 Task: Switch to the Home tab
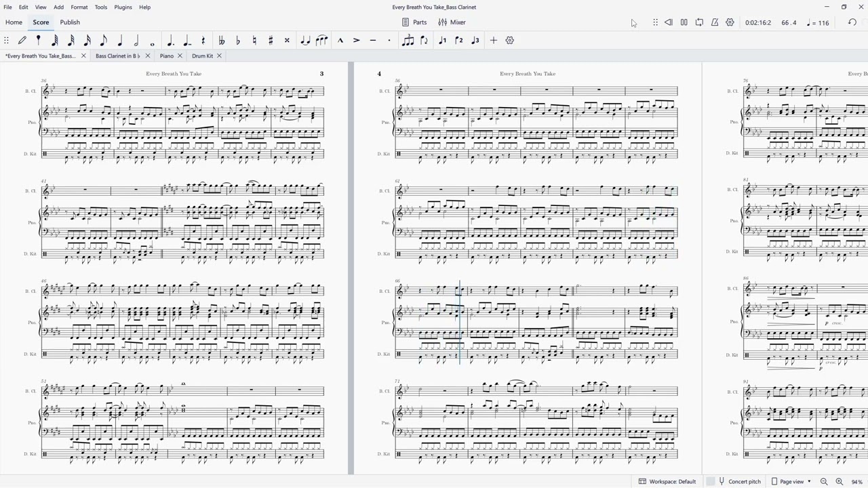pos(14,22)
